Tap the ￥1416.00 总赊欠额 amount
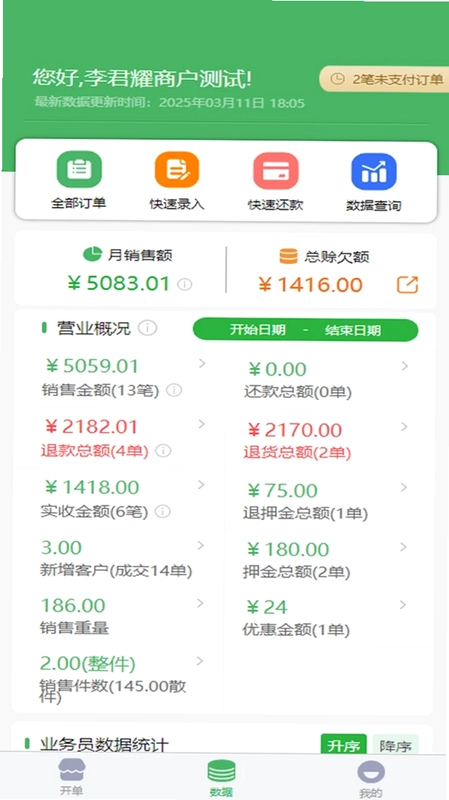This screenshot has width=449, height=800. coord(311,285)
